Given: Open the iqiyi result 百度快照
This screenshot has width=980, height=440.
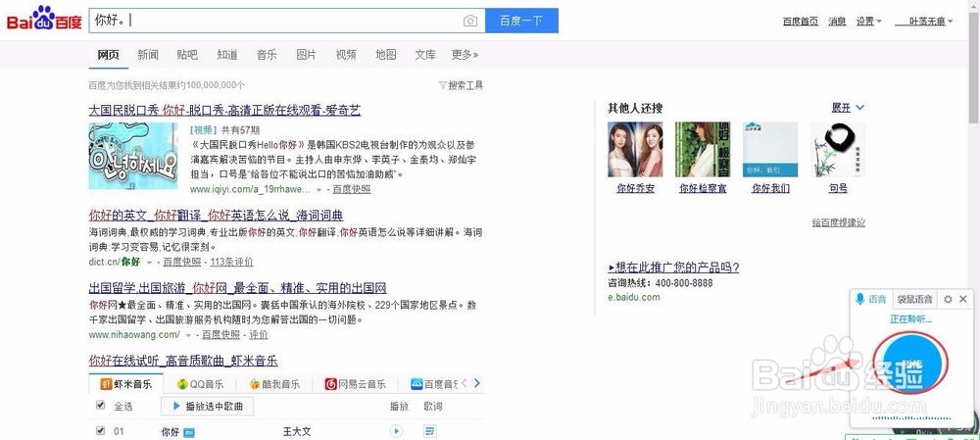Looking at the screenshot, I should [x=351, y=189].
